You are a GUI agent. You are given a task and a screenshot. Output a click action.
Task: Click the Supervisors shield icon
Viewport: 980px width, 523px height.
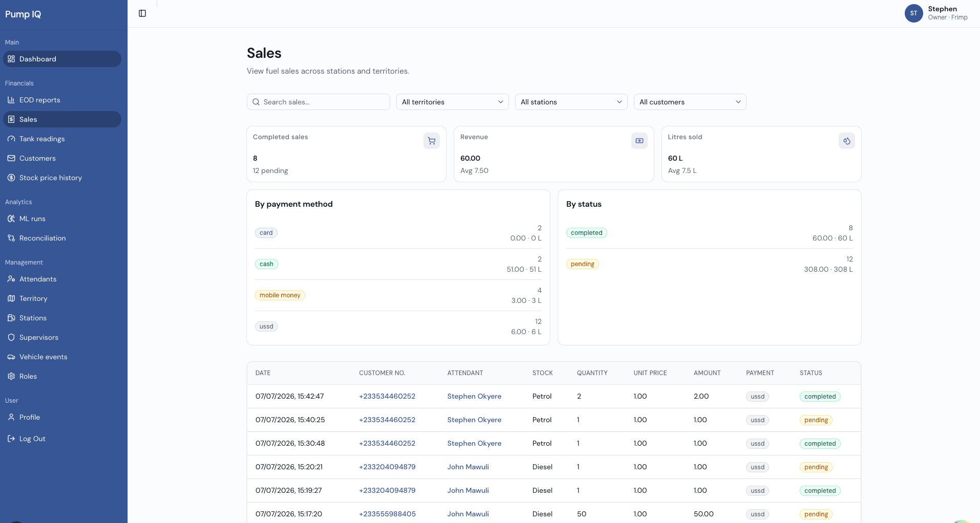pyautogui.click(x=11, y=337)
